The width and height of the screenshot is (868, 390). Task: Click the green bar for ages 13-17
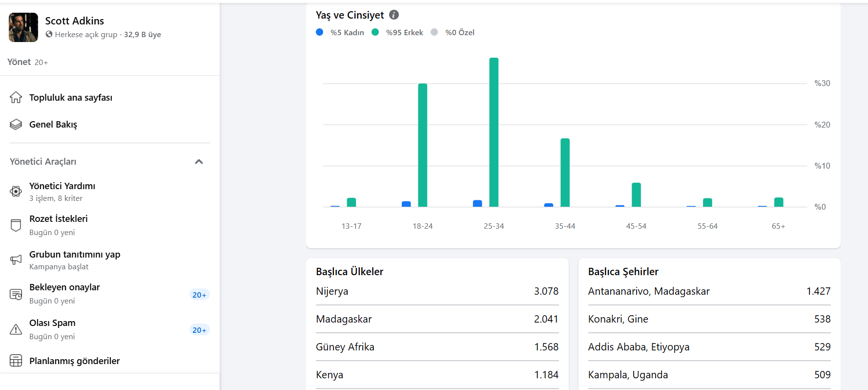click(351, 202)
